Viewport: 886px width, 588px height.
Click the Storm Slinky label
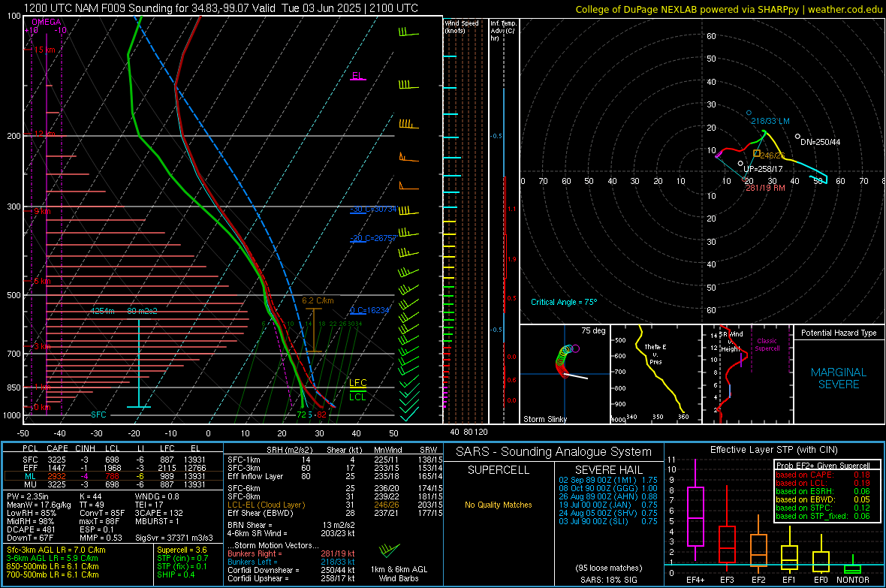point(544,419)
